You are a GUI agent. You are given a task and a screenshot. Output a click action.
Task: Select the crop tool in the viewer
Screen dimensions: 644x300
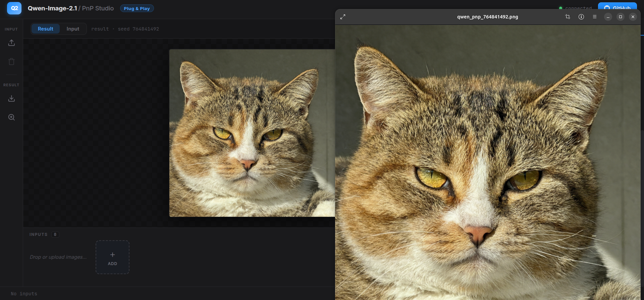(568, 17)
